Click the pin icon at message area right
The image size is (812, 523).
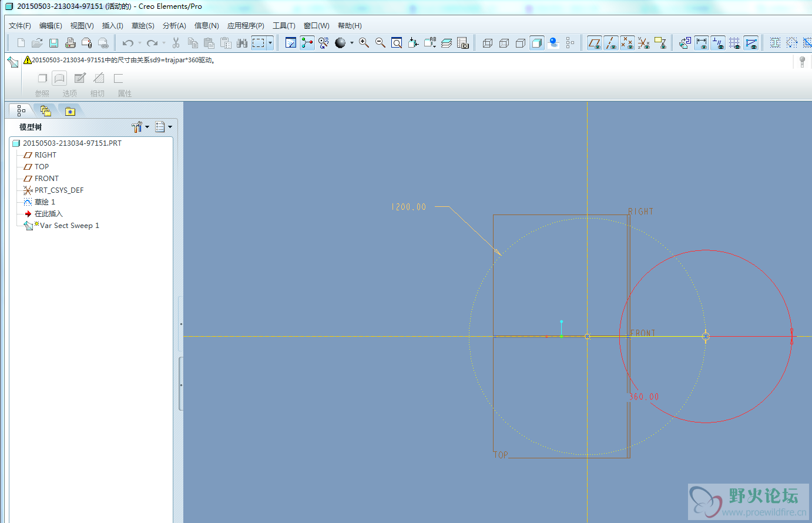(803, 61)
